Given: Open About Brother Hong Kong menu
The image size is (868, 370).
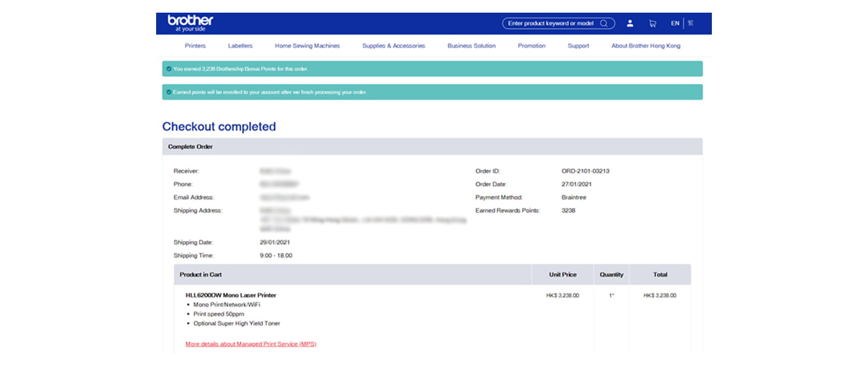Looking at the screenshot, I should point(646,46).
